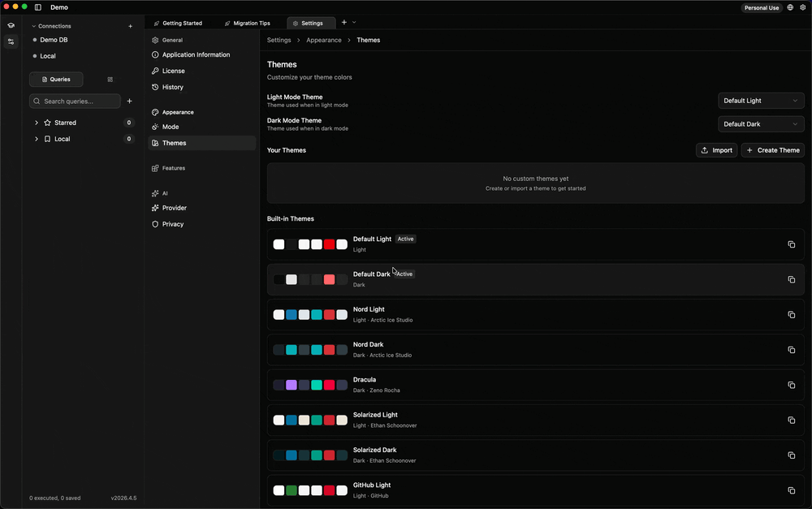
Task: Open the Features settings icon
Action: point(155,168)
